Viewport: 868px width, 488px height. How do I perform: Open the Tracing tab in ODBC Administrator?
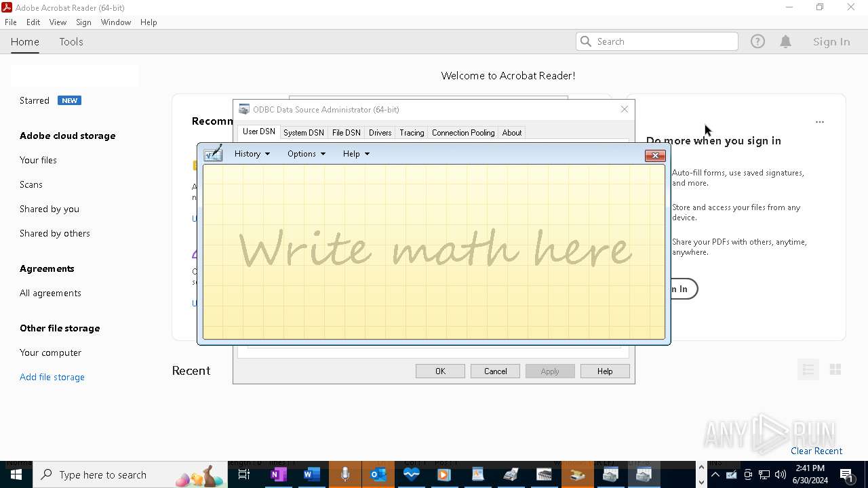click(x=412, y=133)
